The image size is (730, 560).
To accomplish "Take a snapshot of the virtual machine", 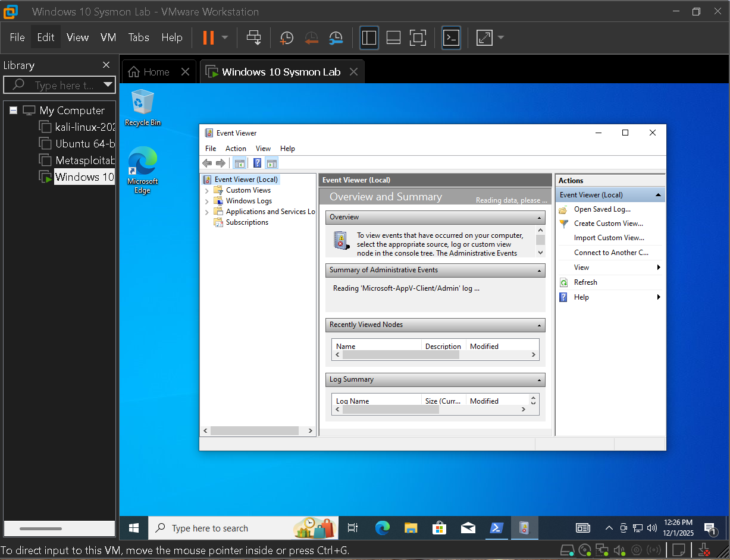I will point(286,37).
